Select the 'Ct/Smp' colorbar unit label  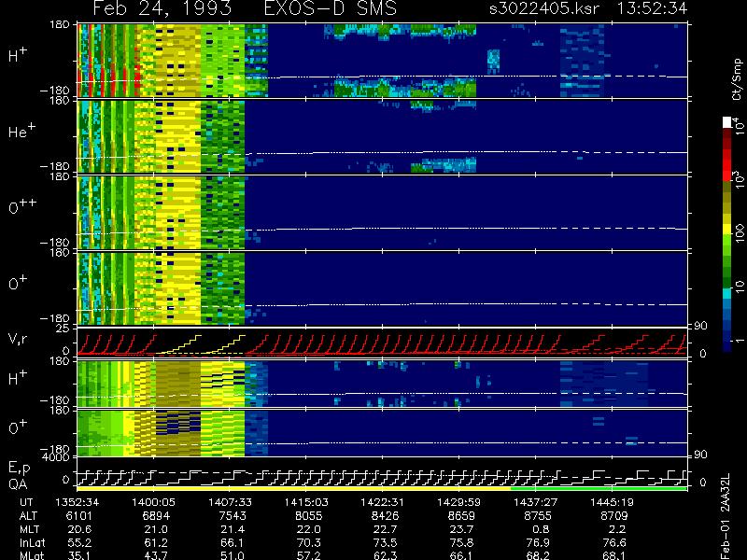coord(737,79)
